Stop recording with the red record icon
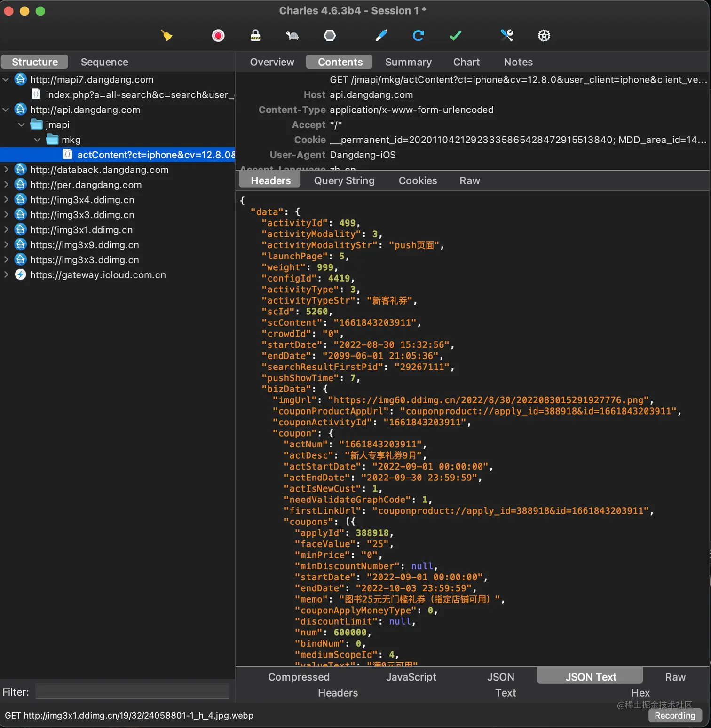Screen dimensions: 711x728 click(x=218, y=36)
